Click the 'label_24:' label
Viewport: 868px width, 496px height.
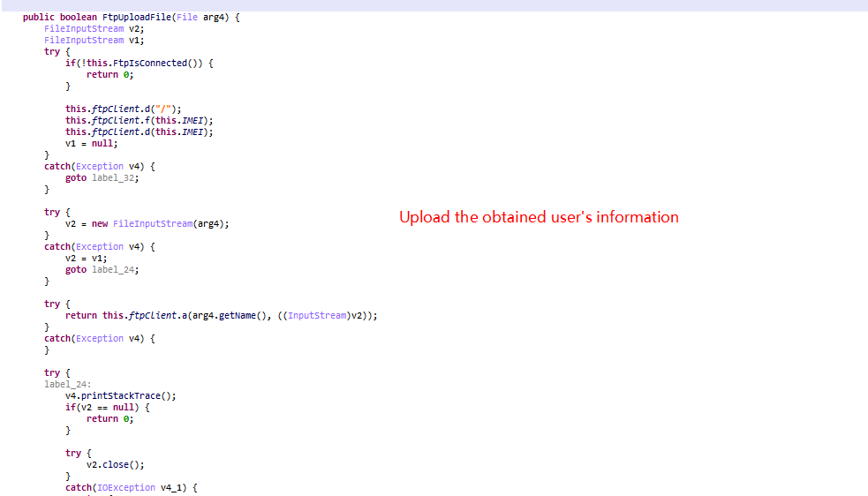[x=67, y=384]
